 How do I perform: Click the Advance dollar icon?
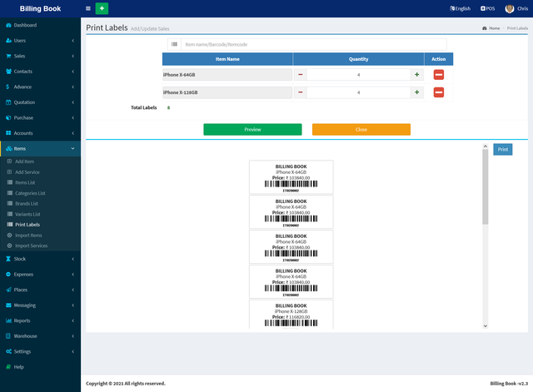click(x=7, y=87)
